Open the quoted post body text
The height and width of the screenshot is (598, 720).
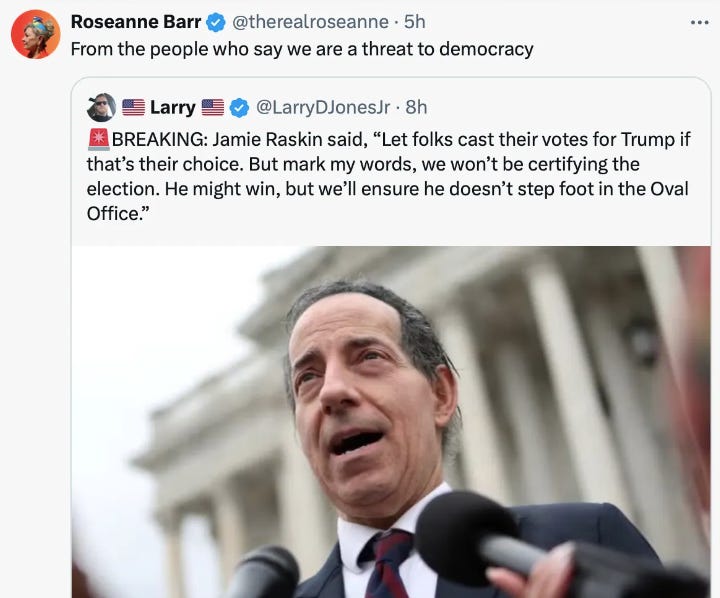click(x=388, y=176)
